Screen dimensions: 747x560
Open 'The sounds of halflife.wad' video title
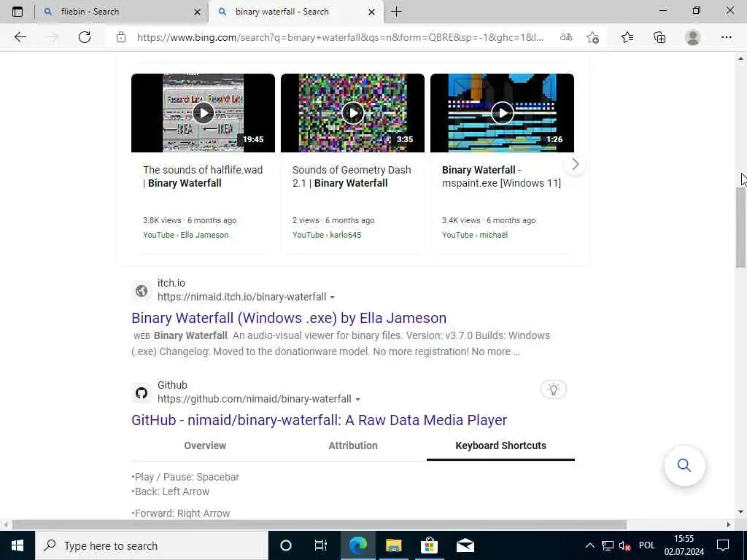click(203, 176)
